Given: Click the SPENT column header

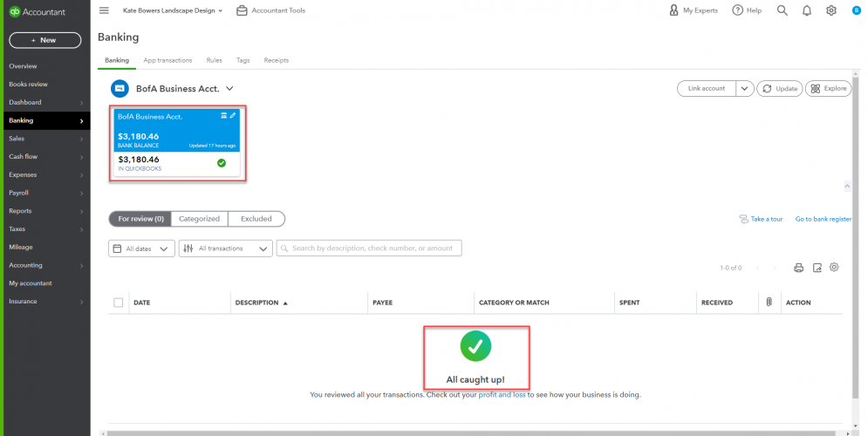Looking at the screenshot, I should [630, 303].
